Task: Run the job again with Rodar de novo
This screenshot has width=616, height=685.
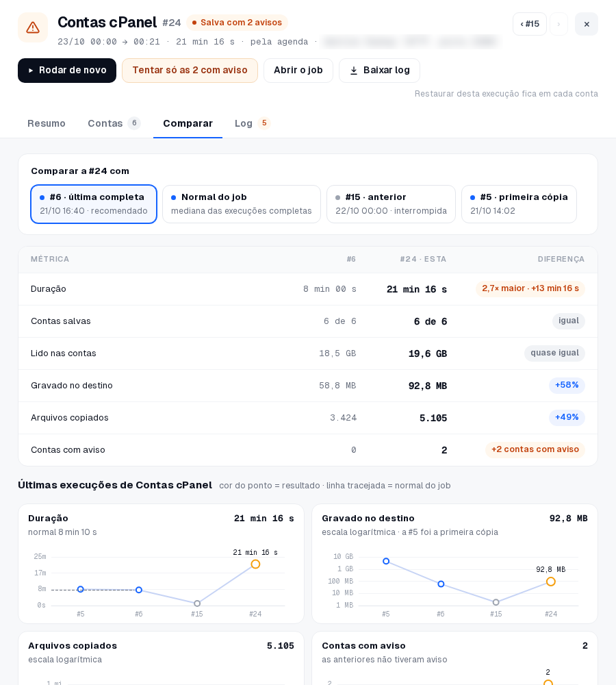Action: coord(67,71)
